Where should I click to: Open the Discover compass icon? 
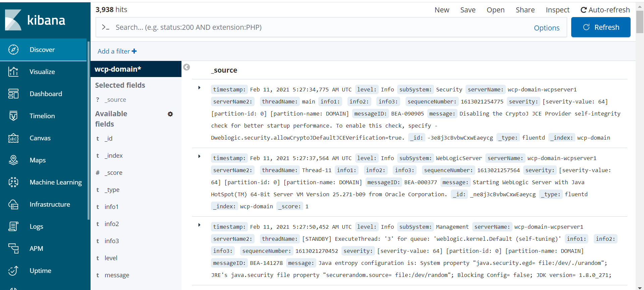(13, 50)
